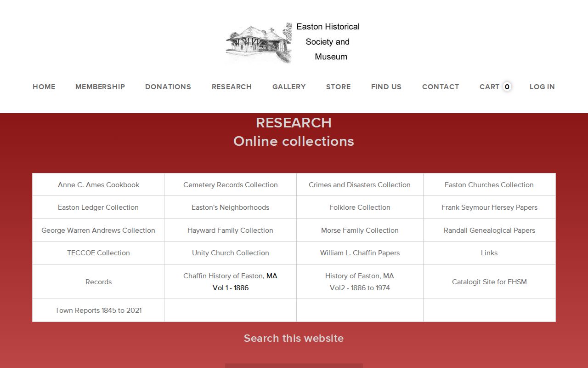The height and width of the screenshot is (368, 588).
Task: Open Hayward Family Collection
Action: (x=231, y=230)
